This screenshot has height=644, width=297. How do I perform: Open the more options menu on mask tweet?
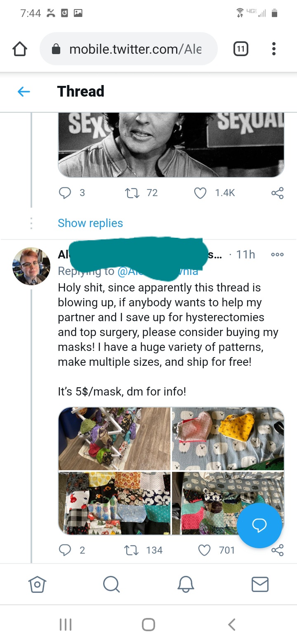click(x=277, y=255)
